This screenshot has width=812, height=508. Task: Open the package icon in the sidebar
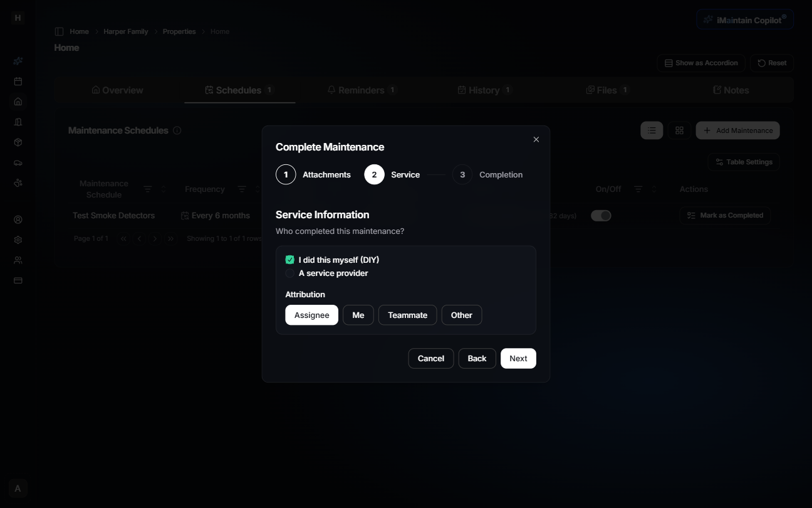(18, 142)
